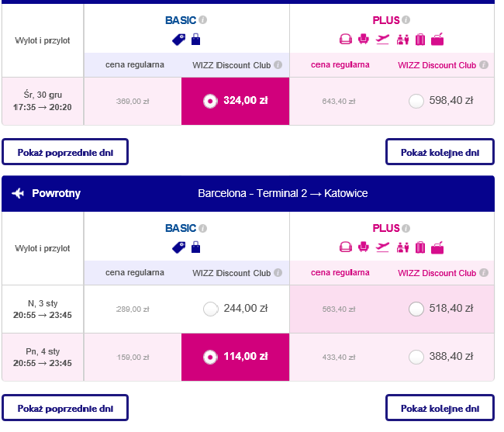
Task: Click the handbag icon under return BASIC
Action: click(195, 247)
